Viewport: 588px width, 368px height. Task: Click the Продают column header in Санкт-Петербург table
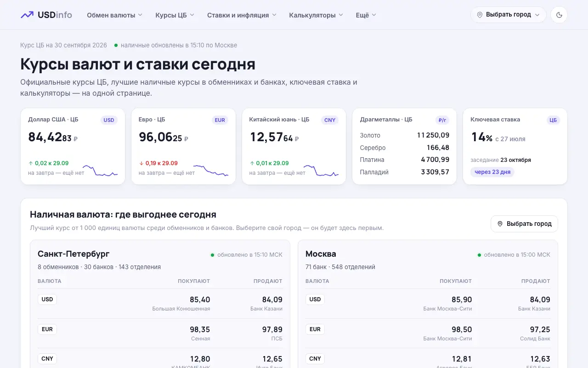tap(268, 281)
